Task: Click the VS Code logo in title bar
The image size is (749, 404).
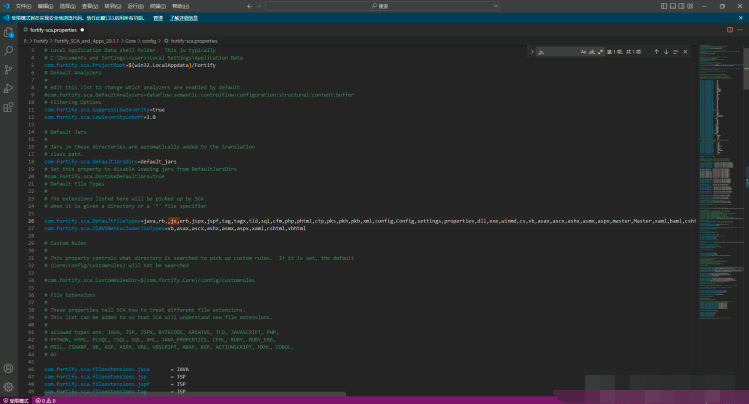Action: 6,6
